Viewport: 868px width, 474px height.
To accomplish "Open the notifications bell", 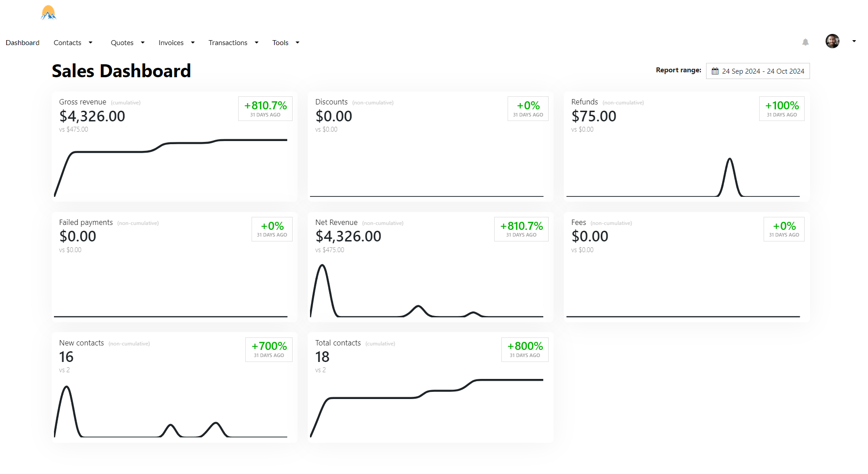I will pos(805,42).
